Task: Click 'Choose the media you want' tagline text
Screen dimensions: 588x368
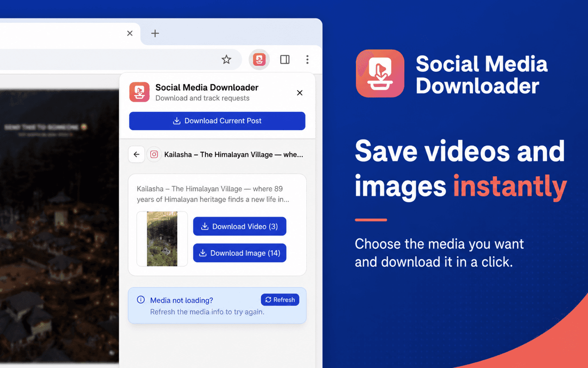Action: 439,244
